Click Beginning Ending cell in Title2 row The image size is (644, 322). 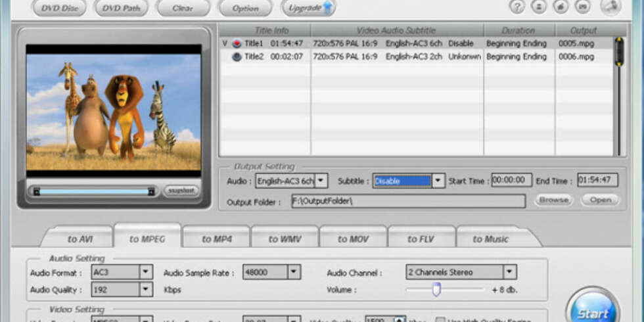tap(517, 57)
